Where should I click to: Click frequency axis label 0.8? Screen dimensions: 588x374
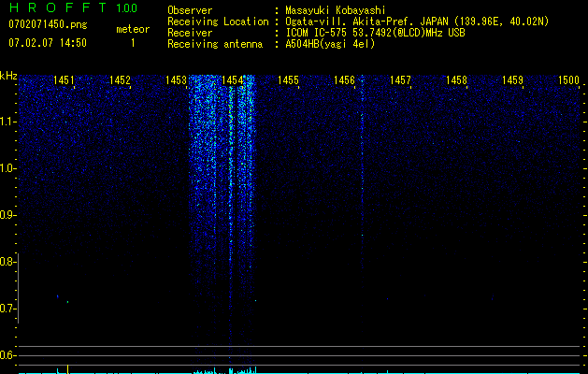point(7,262)
